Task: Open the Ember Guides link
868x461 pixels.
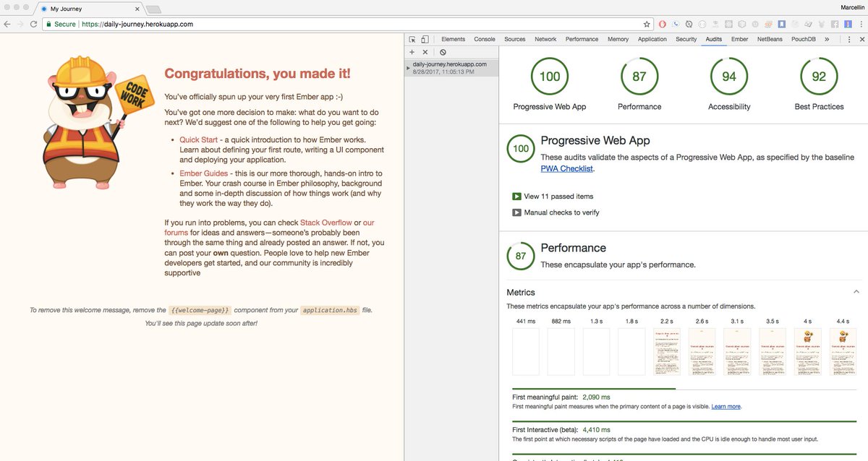Action: 205,173
